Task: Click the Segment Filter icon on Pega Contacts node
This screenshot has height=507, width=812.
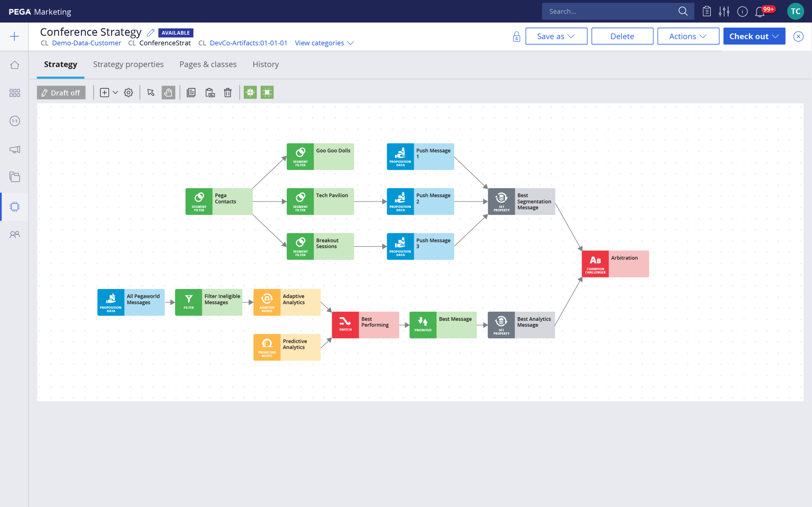Action: click(x=199, y=201)
